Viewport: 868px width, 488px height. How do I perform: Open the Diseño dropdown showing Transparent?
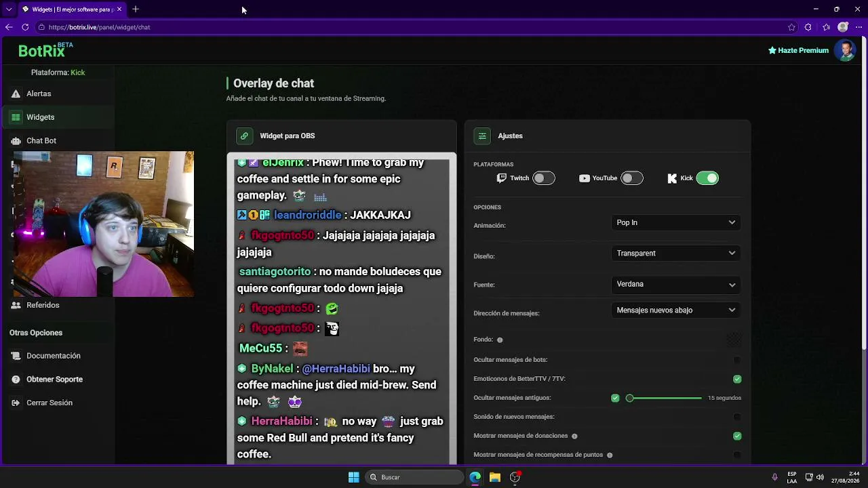[675, 253]
